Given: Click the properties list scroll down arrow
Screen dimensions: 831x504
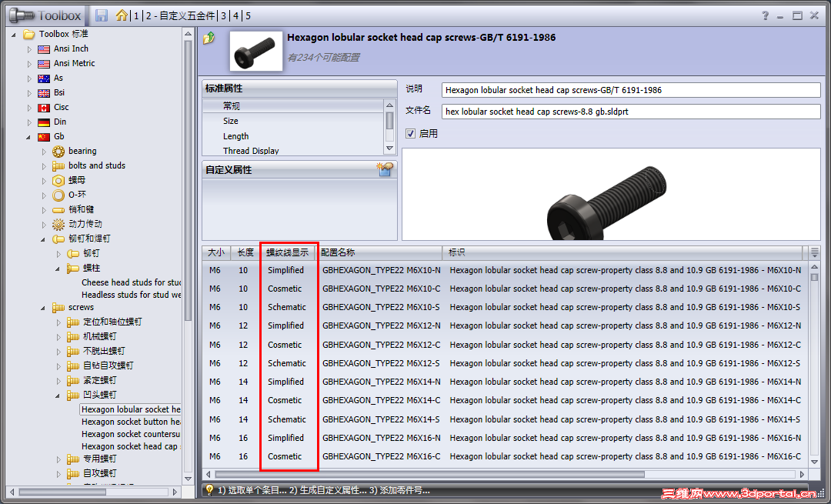Looking at the screenshot, I should [389, 149].
